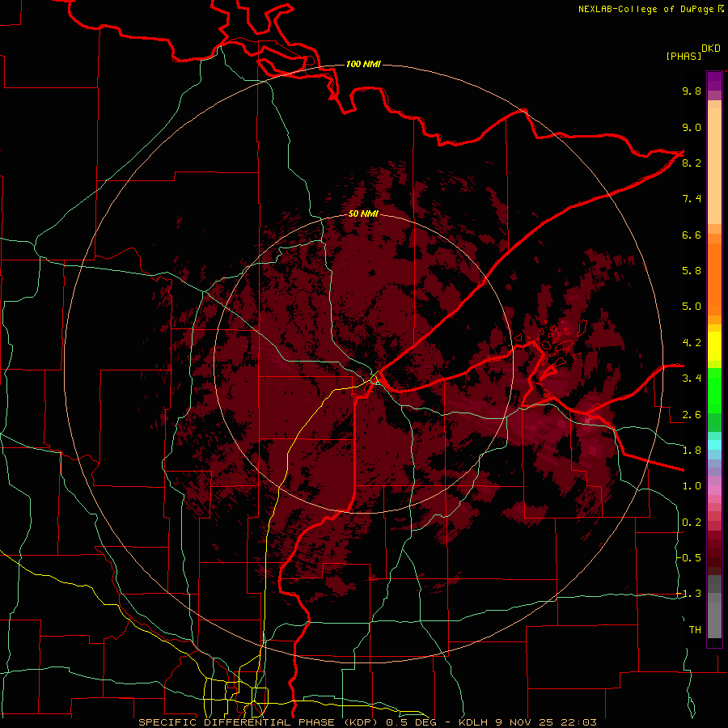This screenshot has height=728, width=728.
Task: Click the -1.3 scale value
Action: click(688, 594)
